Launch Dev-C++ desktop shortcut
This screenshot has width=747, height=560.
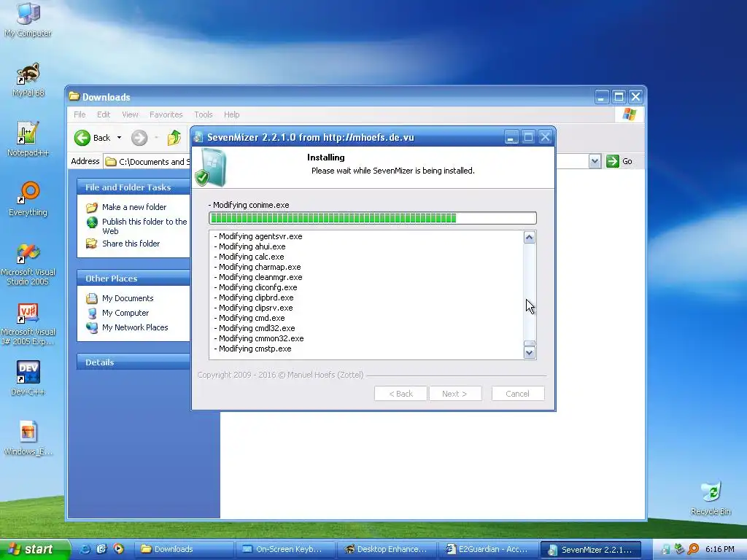click(28, 378)
